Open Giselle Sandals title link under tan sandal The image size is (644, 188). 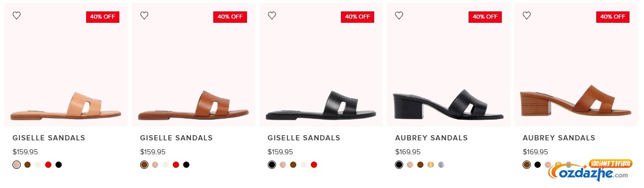[x=49, y=138]
